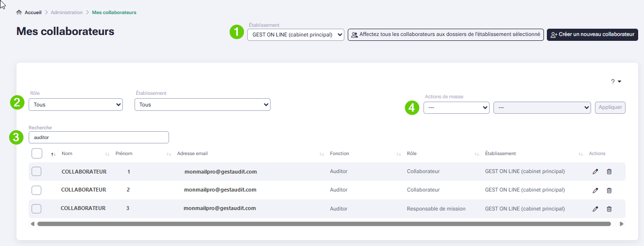Expand the top Établissement GEST ON LINE dropdown

click(x=295, y=35)
